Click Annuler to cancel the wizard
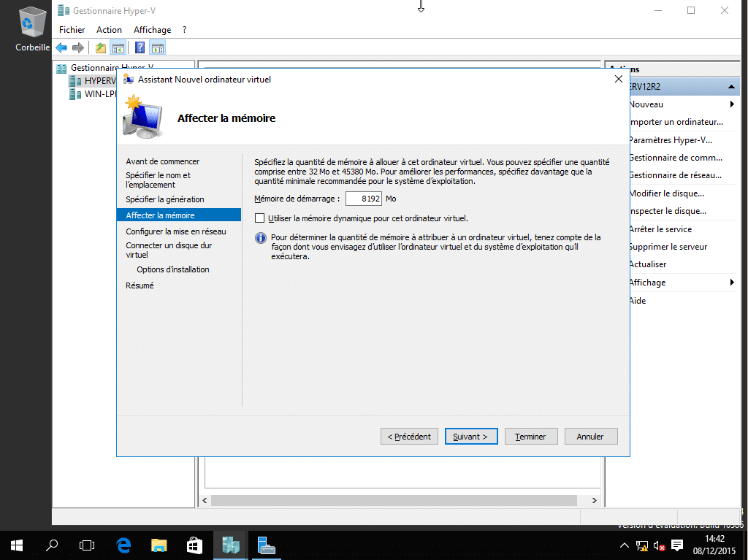 (x=590, y=437)
